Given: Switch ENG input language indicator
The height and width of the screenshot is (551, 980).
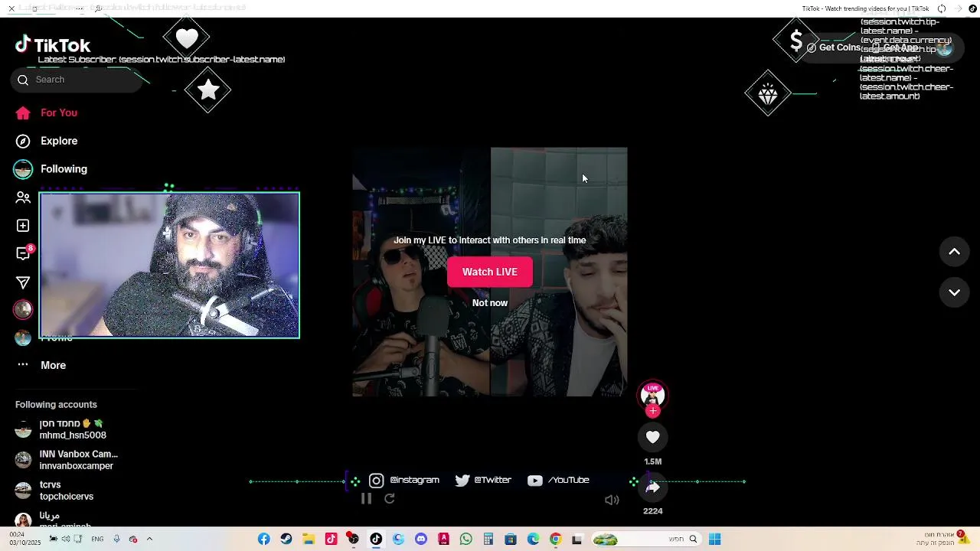Looking at the screenshot, I should coord(97,540).
